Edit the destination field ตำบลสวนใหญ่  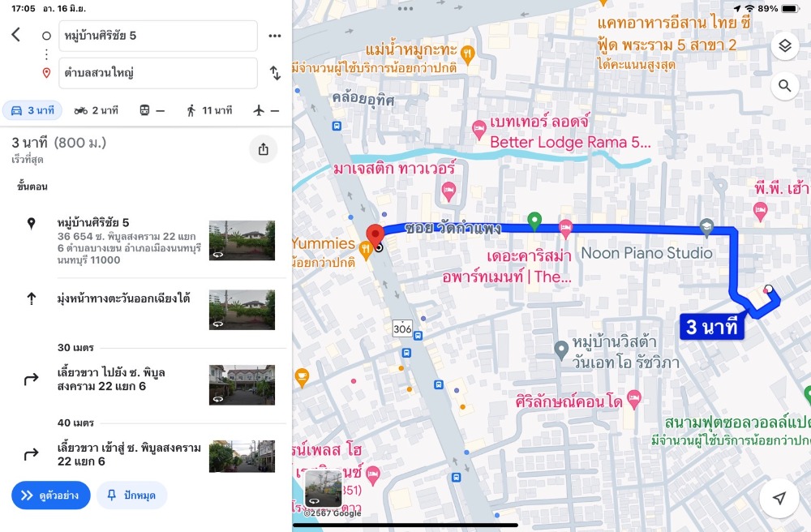click(160, 73)
